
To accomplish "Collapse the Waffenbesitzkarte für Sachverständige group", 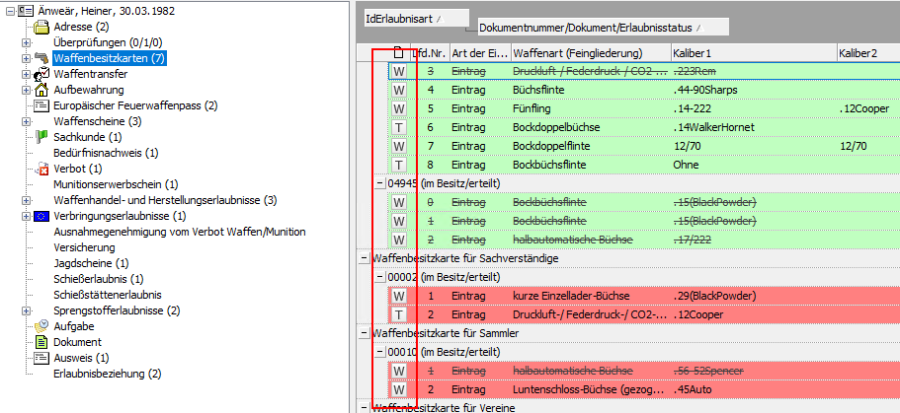I will [363, 258].
